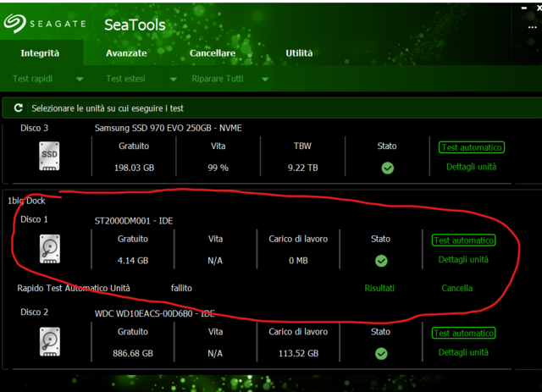Expand the Test estesi dropdown arrow
The height and width of the screenshot is (392, 542).
(x=173, y=79)
